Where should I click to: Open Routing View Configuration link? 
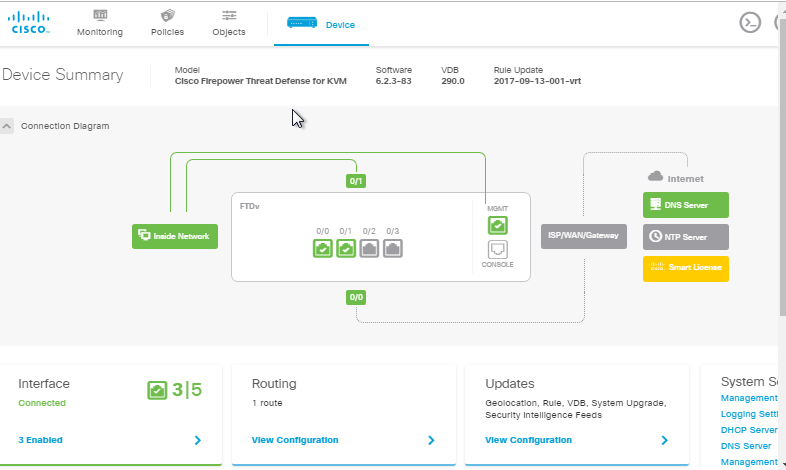point(295,440)
